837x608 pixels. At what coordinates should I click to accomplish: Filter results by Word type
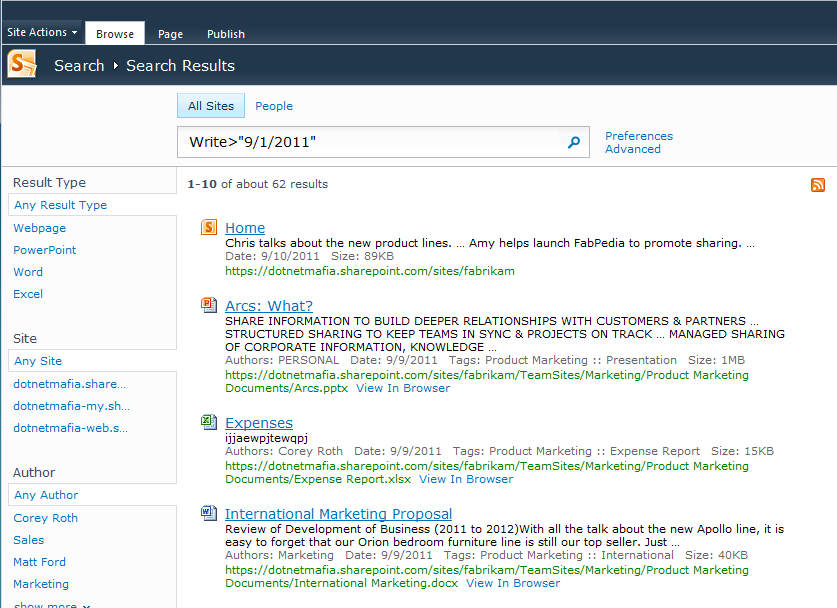click(28, 272)
